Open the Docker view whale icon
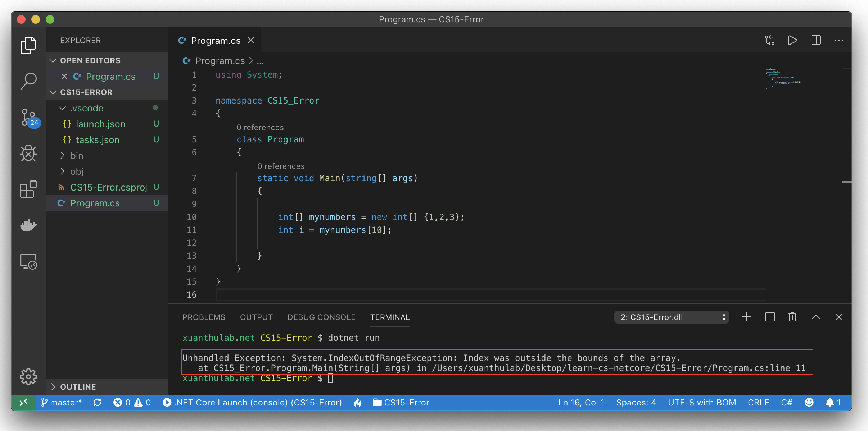 click(28, 225)
